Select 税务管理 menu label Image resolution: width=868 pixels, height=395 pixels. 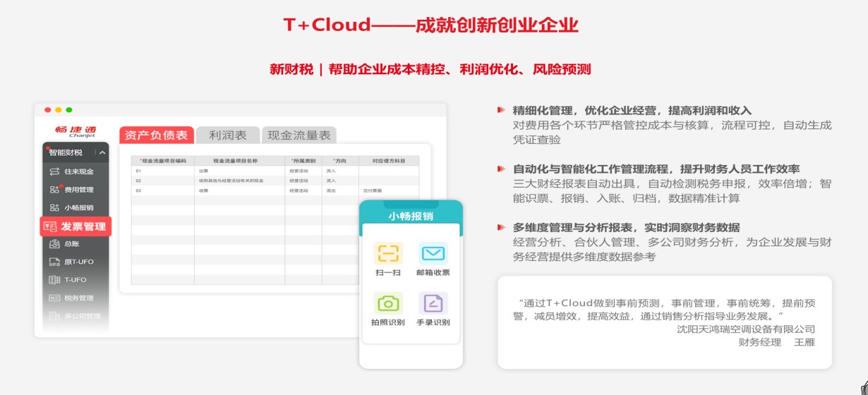tap(79, 298)
